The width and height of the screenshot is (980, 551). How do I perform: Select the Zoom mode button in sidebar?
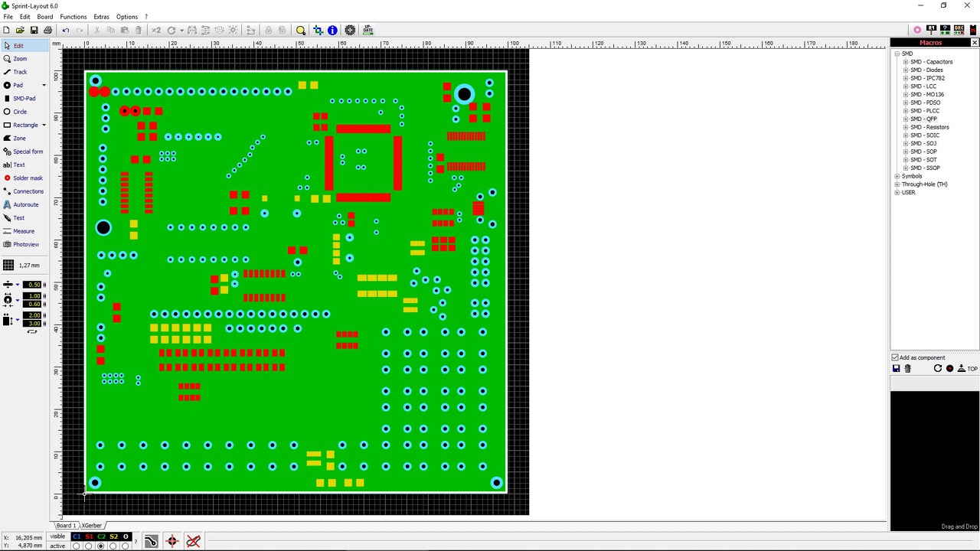tap(24, 59)
